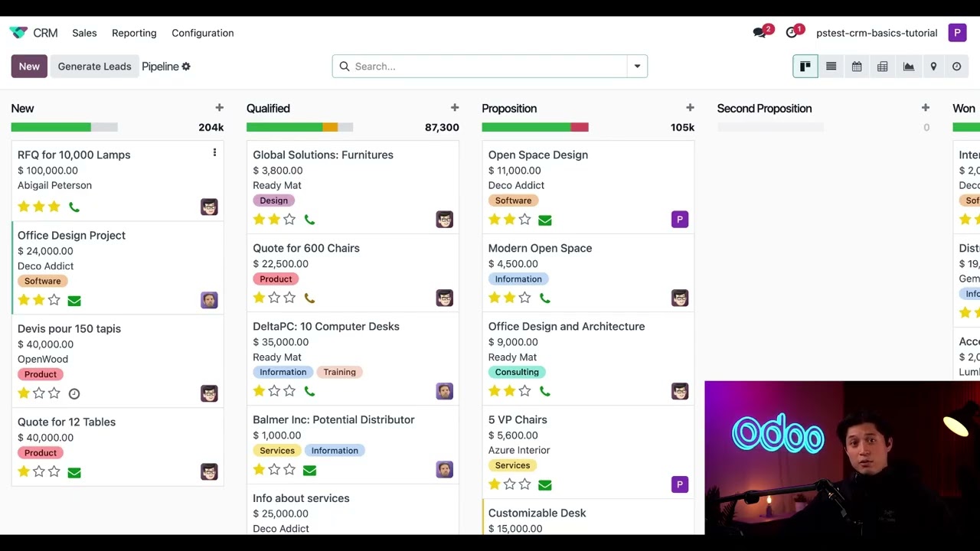980x551 pixels.
Task: Click clock activity on Devis pour 150 tapis
Action: [x=74, y=393]
